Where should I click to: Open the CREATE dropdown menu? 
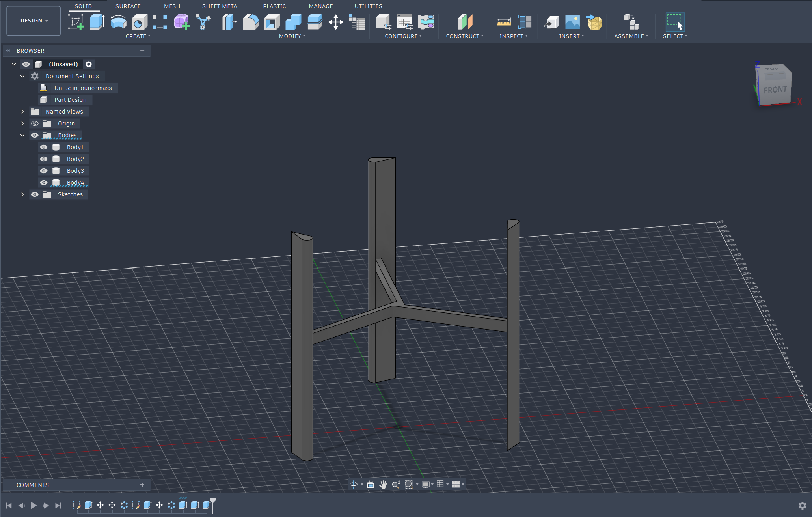pyautogui.click(x=138, y=36)
